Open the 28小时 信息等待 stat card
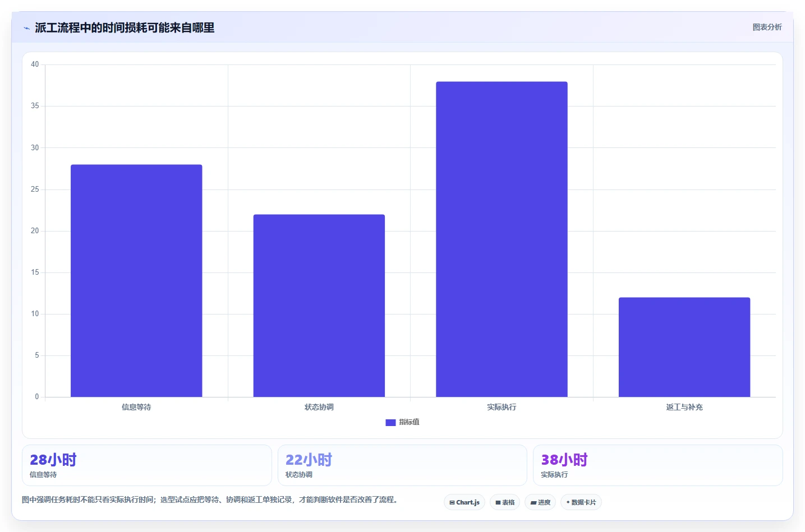This screenshot has height=532, width=805. (x=147, y=465)
